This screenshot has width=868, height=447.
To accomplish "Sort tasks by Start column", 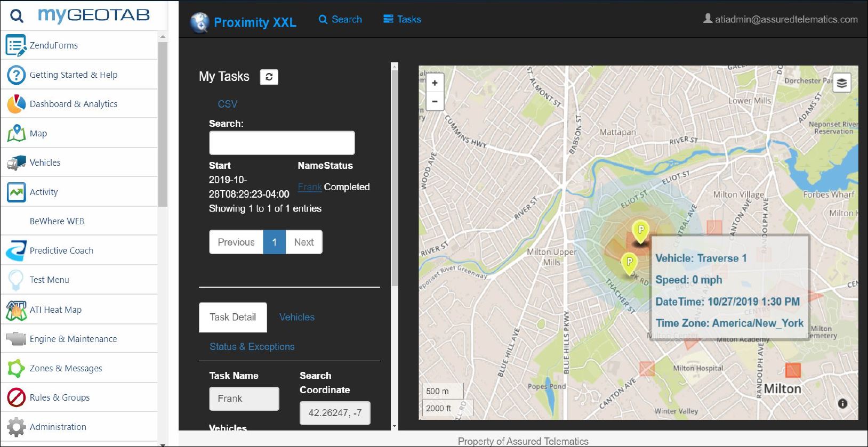I will coord(220,166).
